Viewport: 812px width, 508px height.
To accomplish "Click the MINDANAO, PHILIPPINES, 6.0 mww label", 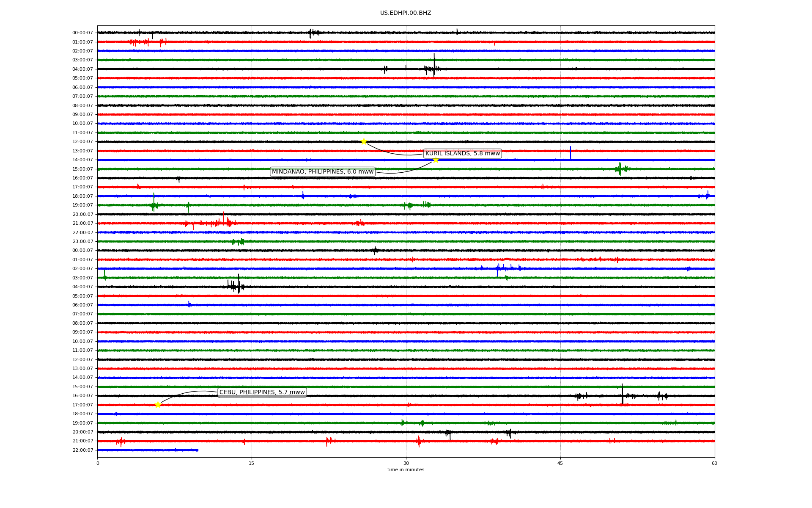I will [x=322, y=171].
